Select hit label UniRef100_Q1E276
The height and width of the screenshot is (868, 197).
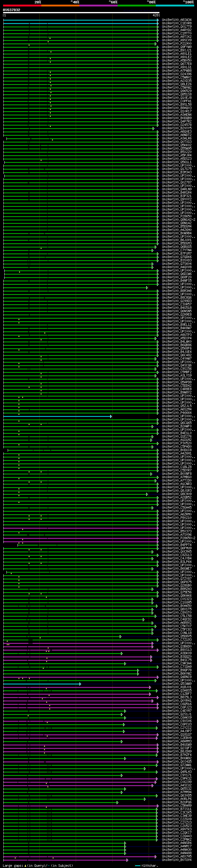pyautogui.click(x=177, y=436)
